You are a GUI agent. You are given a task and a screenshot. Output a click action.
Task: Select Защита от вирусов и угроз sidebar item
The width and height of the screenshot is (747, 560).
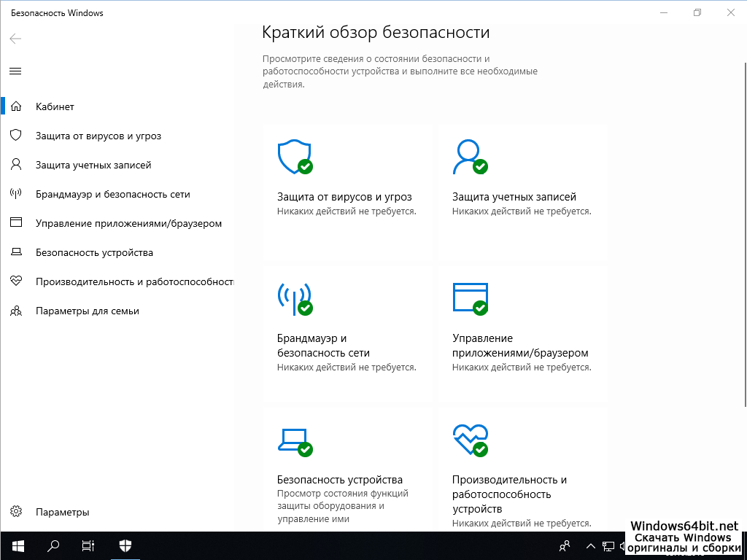(98, 136)
